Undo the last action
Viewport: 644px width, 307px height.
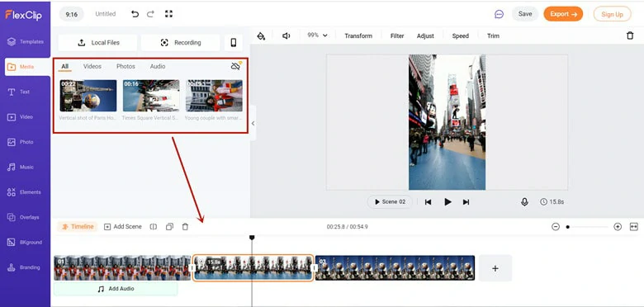(135, 14)
